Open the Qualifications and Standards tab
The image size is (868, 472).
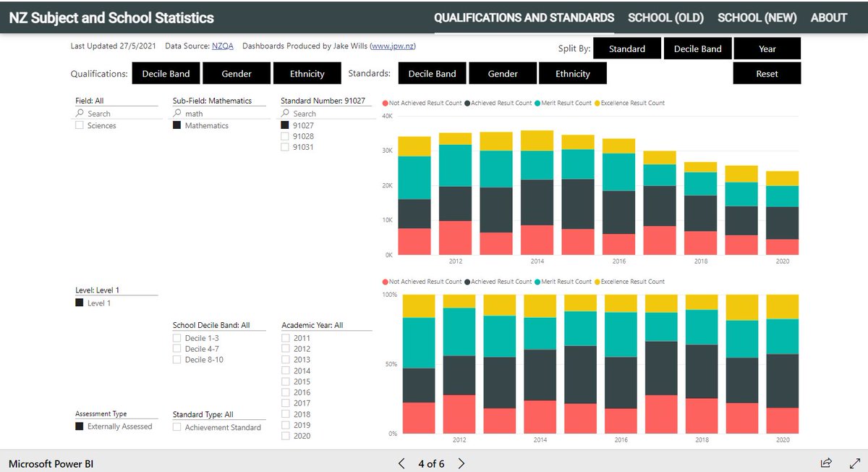[x=524, y=17]
